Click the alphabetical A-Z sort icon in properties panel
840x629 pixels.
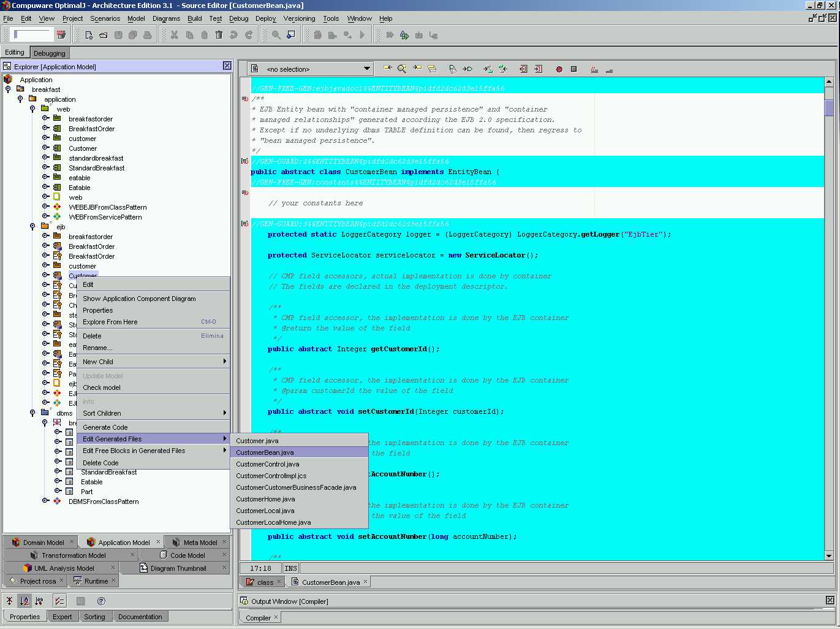(x=25, y=601)
